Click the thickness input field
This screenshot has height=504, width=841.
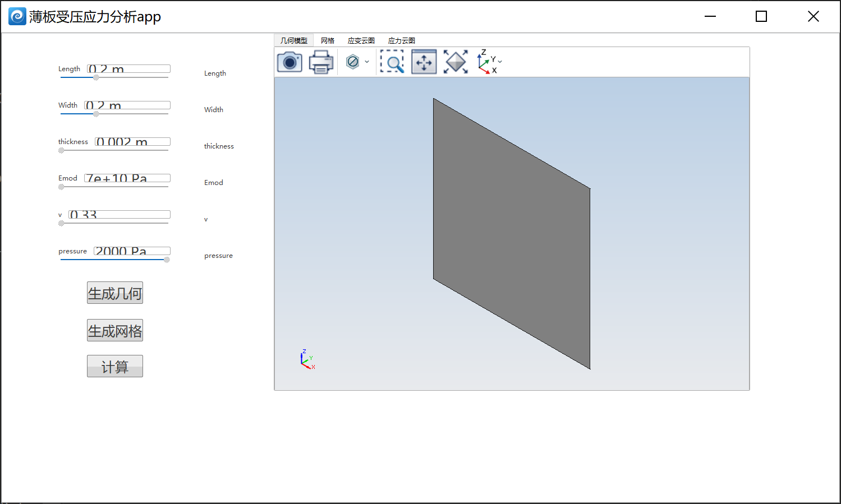click(132, 141)
